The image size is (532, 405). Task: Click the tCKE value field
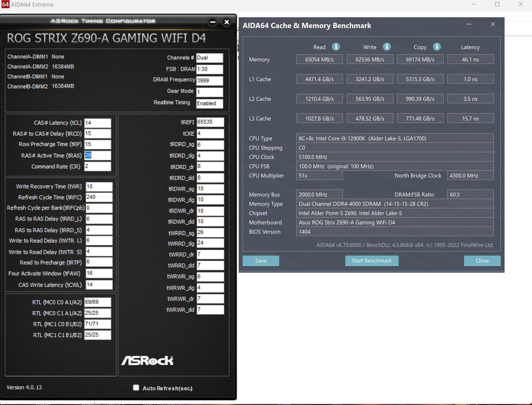click(x=210, y=134)
